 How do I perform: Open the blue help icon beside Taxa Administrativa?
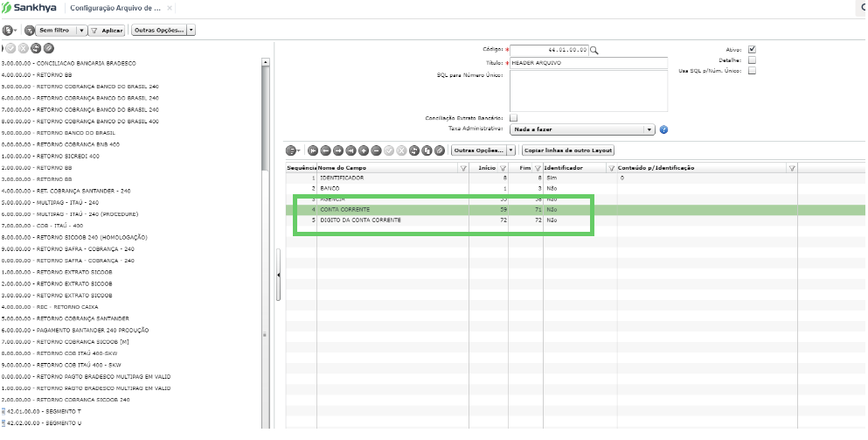click(663, 129)
